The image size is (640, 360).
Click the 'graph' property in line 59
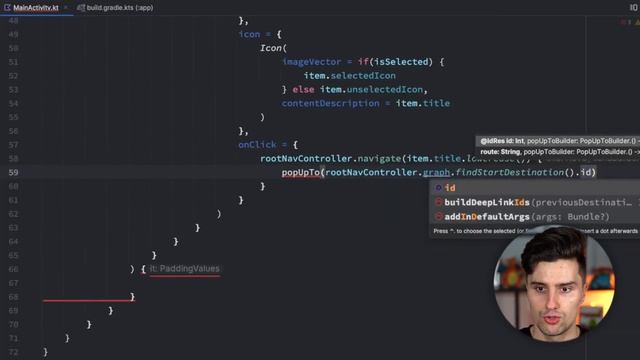(x=436, y=173)
